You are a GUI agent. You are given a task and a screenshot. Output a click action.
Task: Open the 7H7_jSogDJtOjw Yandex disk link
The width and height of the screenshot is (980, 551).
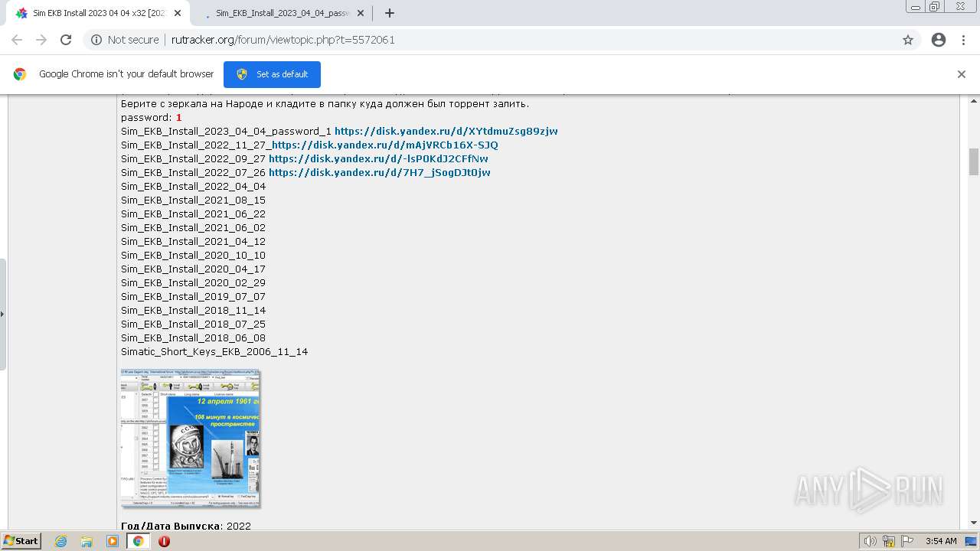click(380, 172)
